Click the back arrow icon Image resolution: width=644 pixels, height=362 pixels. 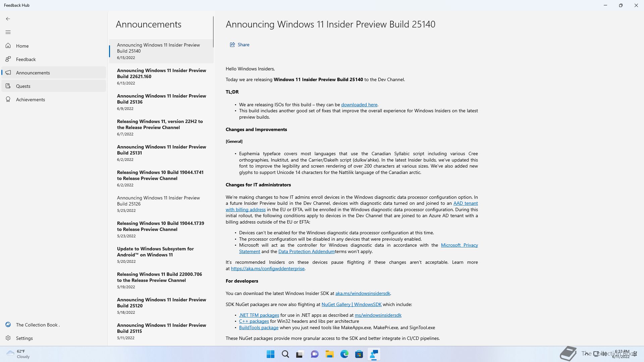click(8, 19)
